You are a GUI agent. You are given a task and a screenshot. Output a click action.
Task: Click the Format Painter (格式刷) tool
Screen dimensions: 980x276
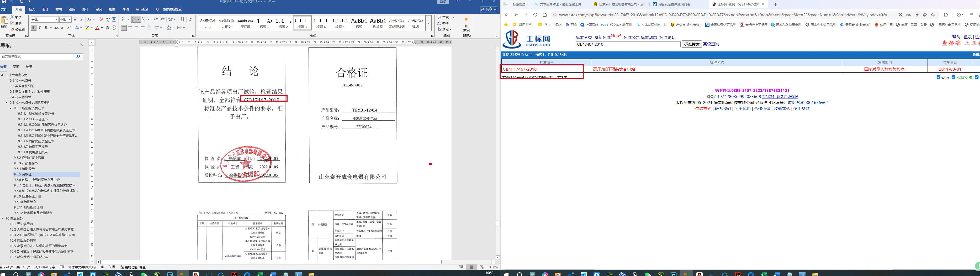click(x=18, y=29)
